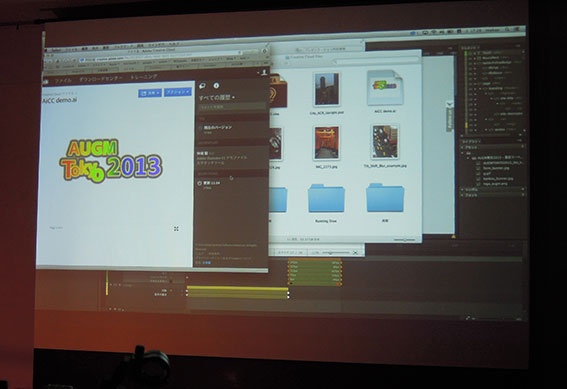Adjust the Finder icon size slider
This screenshot has height=389, width=567.
[404, 239]
